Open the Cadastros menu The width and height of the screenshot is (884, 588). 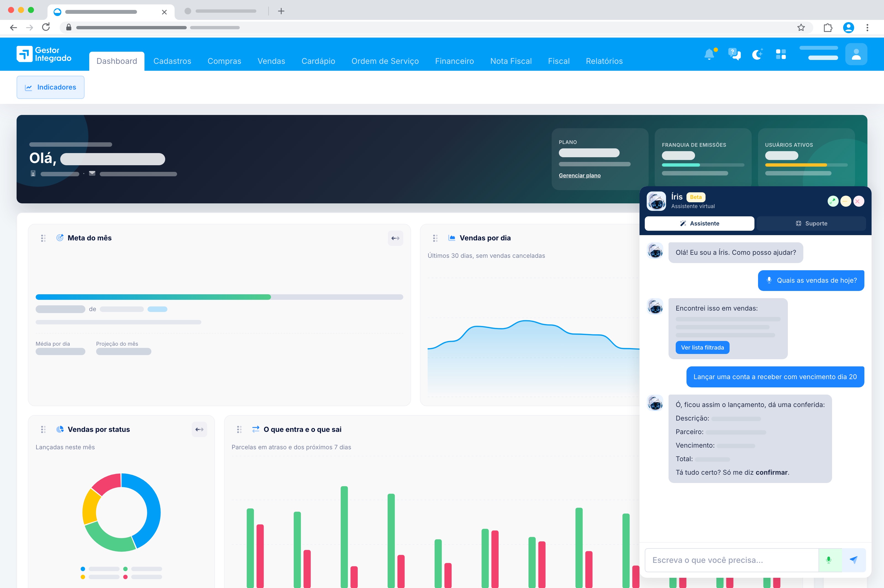[x=172, y=61]
